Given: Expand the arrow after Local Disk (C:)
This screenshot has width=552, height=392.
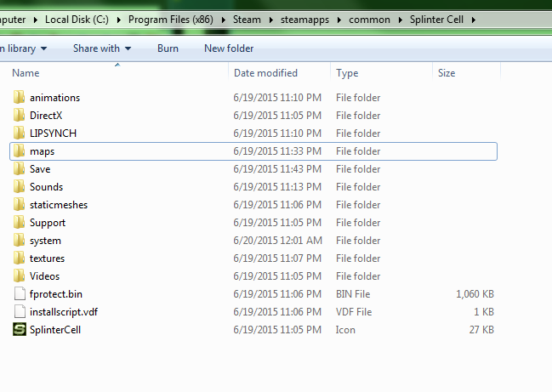Looking at the screenshot, I should (x=118, y=20).
